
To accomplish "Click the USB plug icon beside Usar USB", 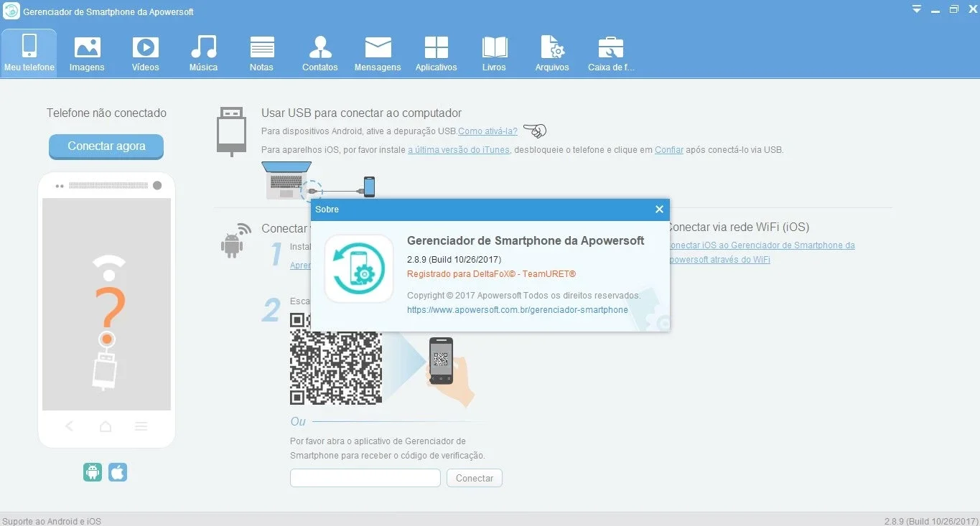I will click(x=231, y=131).
